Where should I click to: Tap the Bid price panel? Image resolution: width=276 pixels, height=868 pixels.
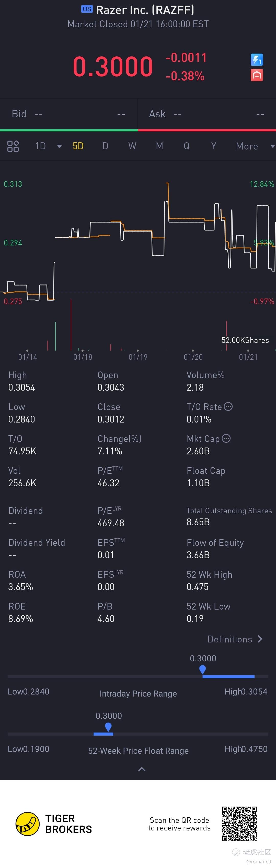tap(68, 114)
